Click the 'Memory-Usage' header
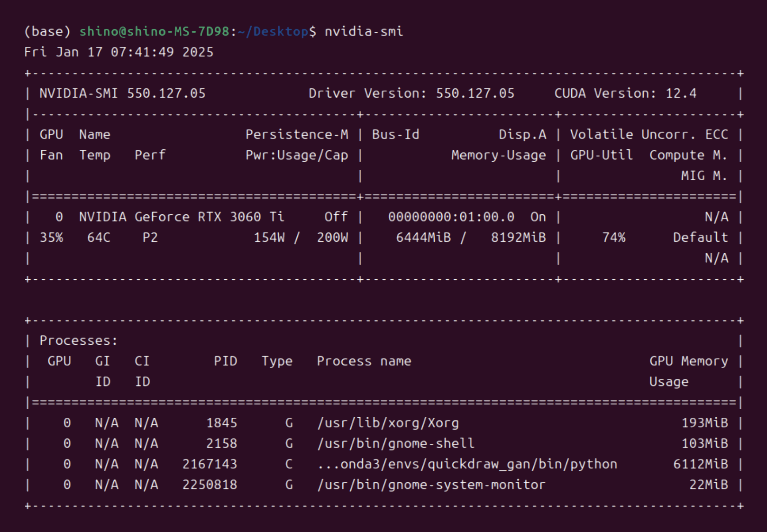Image resolution: width=767 pixels, height=532 pixels. click(499, 155)
